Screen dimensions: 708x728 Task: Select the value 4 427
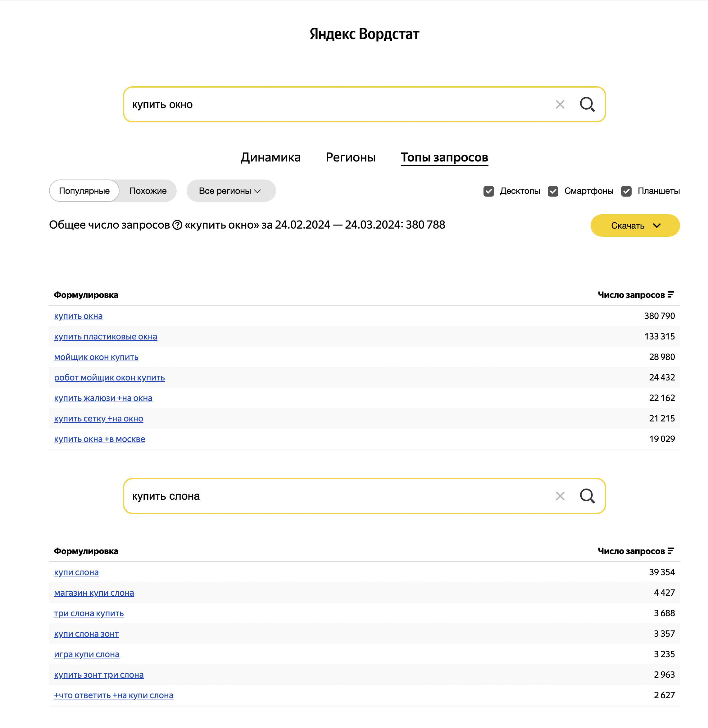click(664, 593)
